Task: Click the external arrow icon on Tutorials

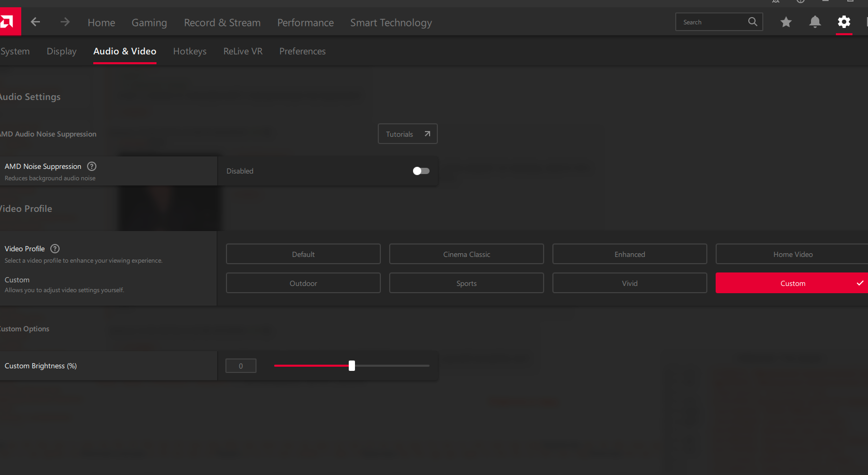Action: [x=427, y=134]
